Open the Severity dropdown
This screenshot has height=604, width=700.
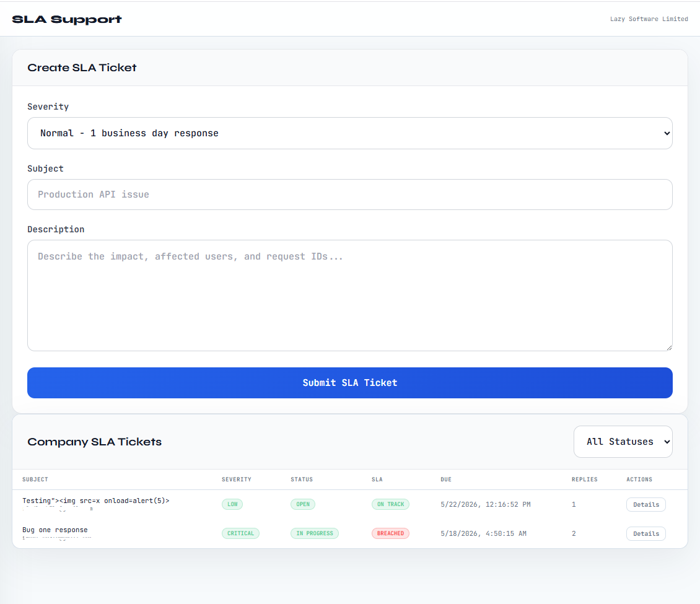[349, 133]
